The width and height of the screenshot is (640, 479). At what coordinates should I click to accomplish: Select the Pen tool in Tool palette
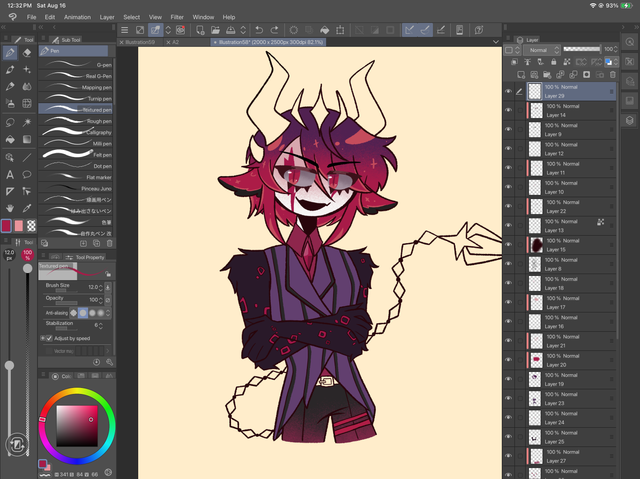[x=10, y=53]
